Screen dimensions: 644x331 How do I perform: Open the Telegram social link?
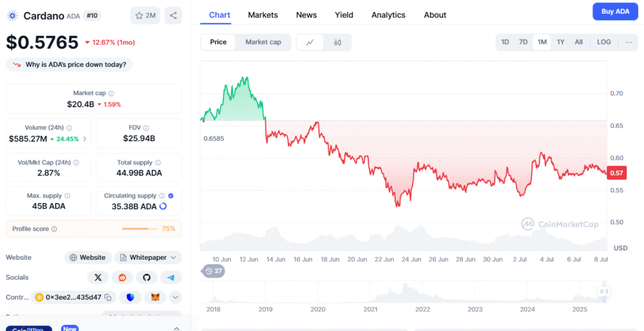[x=170, y=278]
